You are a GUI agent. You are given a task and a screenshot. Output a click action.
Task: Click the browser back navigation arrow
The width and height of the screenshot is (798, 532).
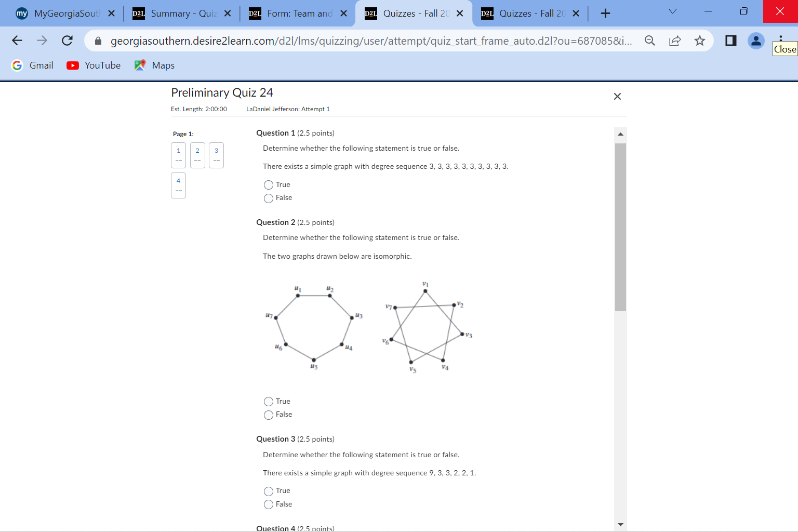click(x=17, y=41)
